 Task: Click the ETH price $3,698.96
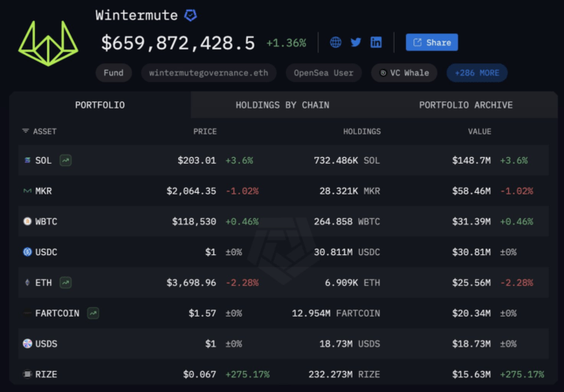(191, 283)
